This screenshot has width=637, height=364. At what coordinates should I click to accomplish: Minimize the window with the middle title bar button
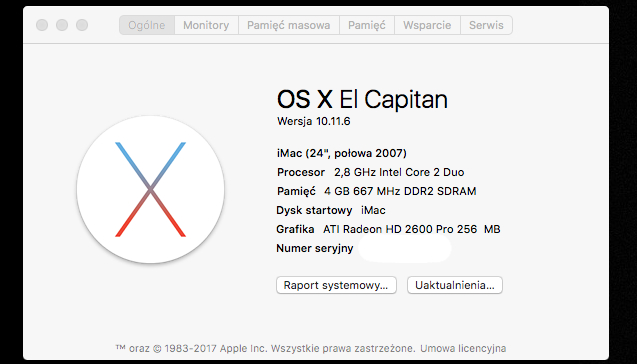coord(62,25)
